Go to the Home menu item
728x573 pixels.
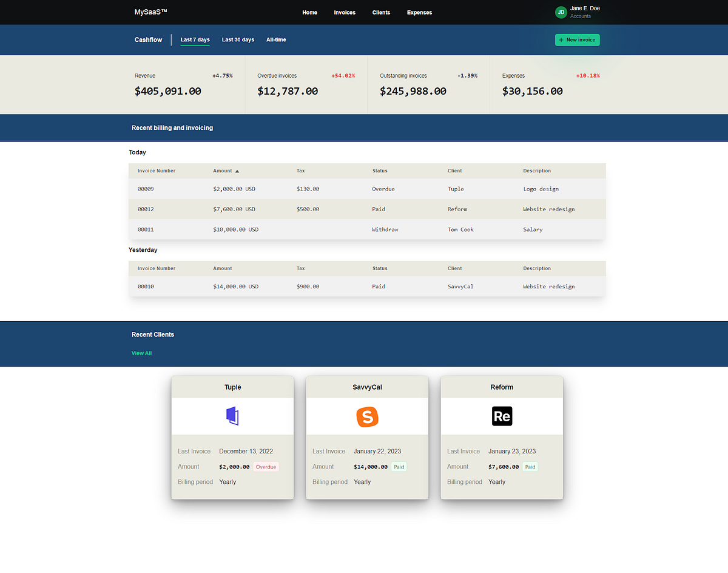click(x=309, y=12)
